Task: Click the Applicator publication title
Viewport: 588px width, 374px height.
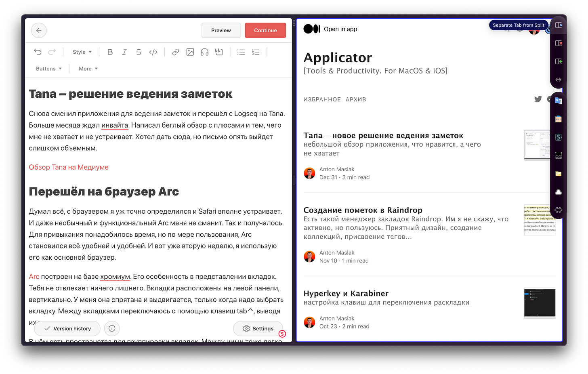Action: (x=338, y=58)
